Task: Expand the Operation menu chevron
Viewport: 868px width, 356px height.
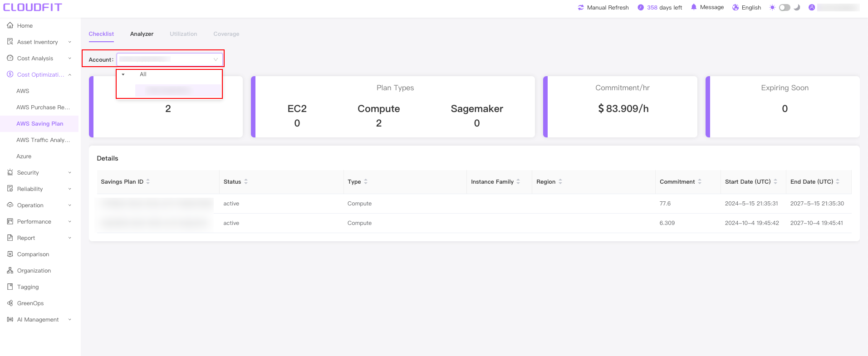Action: point(70,205)
